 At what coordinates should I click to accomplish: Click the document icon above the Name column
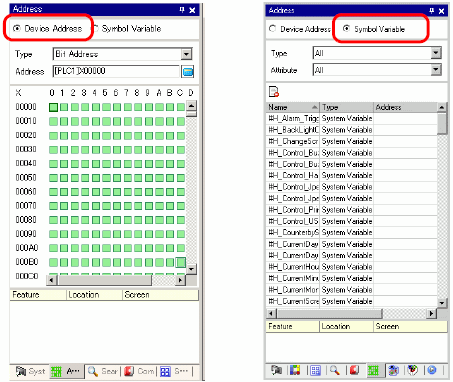pyautogui.click(x=273, y=91)
